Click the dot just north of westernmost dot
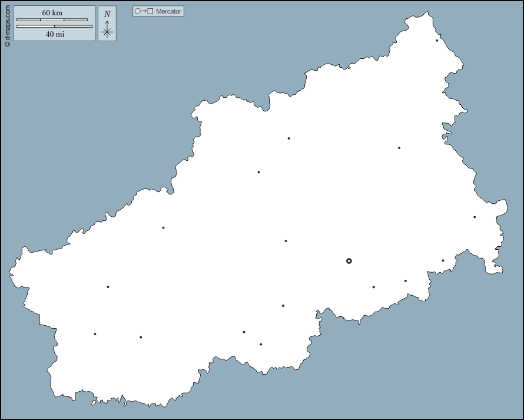The image size is (524, 420). point(108,287)
